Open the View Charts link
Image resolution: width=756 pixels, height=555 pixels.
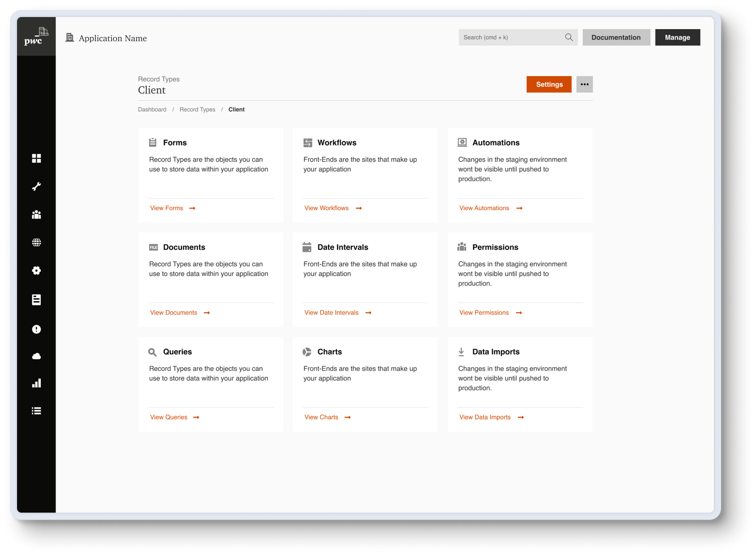click(328, 417)
